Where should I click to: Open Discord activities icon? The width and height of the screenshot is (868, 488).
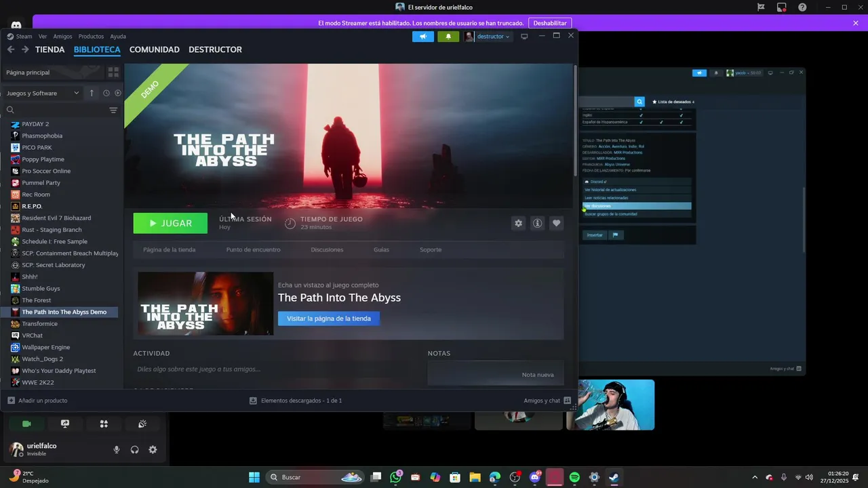[104, 424]
